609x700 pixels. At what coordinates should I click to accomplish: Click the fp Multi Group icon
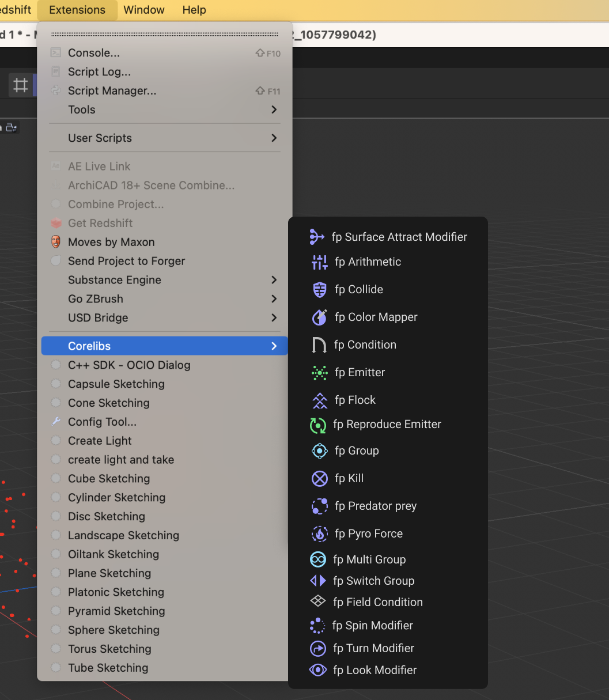[x=318, y=559]
